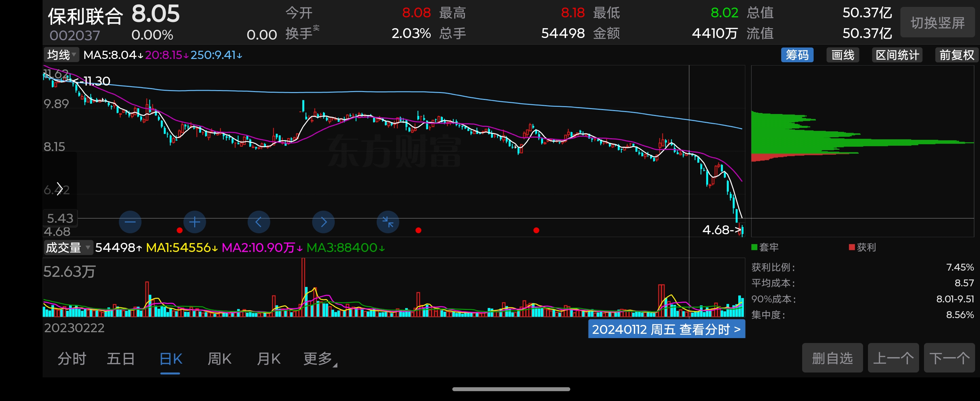Move chart left with back arrow icon
Screen dimensions: 980x401
(259, 222)
